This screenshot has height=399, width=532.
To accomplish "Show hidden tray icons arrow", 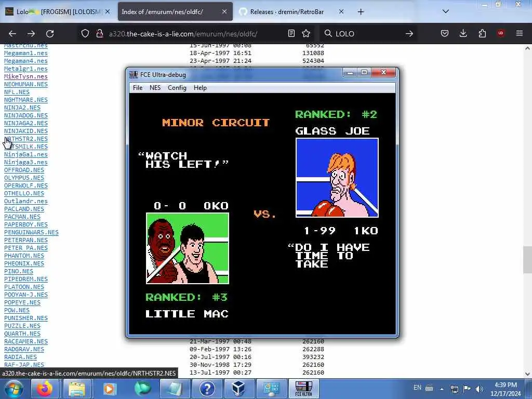I will click(x=442, y=389).
